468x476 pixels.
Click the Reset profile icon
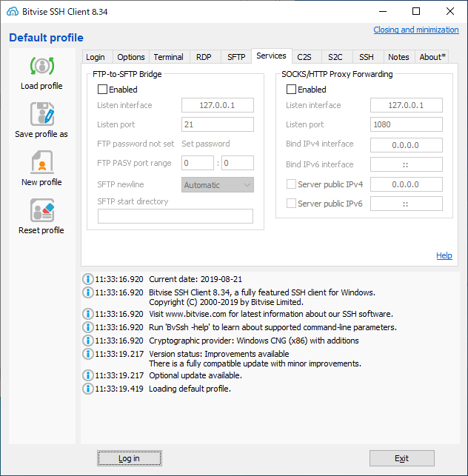pos(42,210)
